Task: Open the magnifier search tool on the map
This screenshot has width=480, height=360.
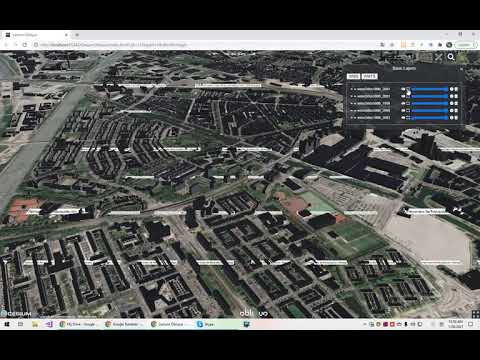Action: click(451, 57)
